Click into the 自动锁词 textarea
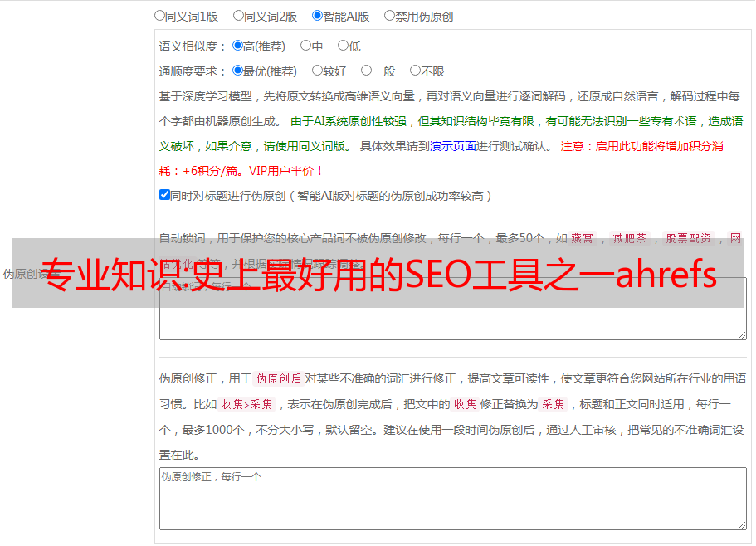The width and height of the screenshot is (756, 546). [x=453, y=309]
